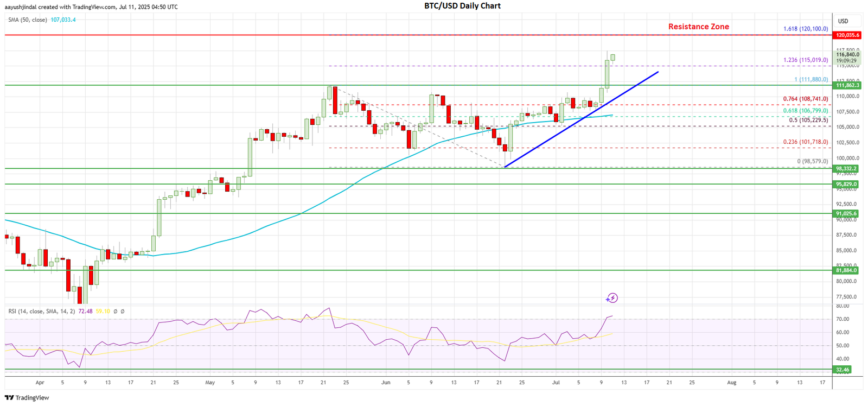Click the first ∅ symbol beside RSI values
Image resolution: width=868 pixels, height=406 pixels.
coord(115,312)
